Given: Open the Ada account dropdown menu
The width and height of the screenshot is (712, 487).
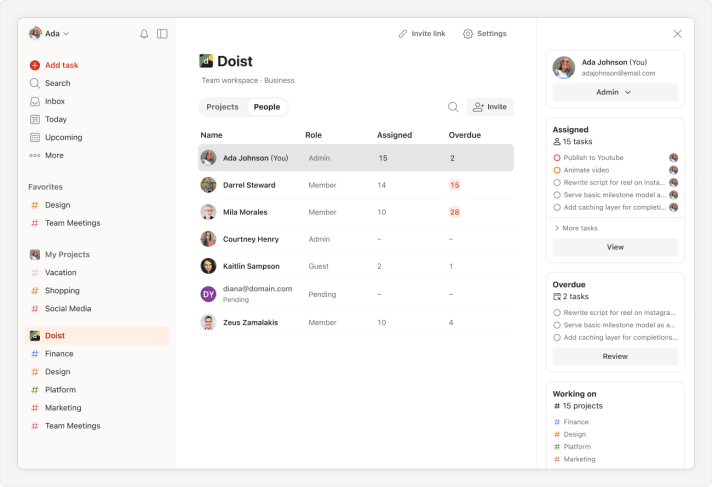Looking at the screenshot, I should tap(49, 34).
